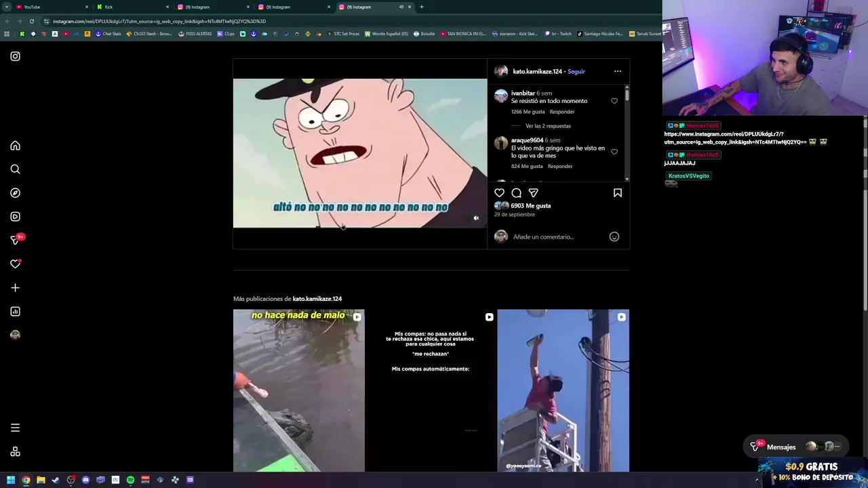Open Messages paper plane icon in sidebar
This screenshot has width=868, height=488.
[15, 241]
